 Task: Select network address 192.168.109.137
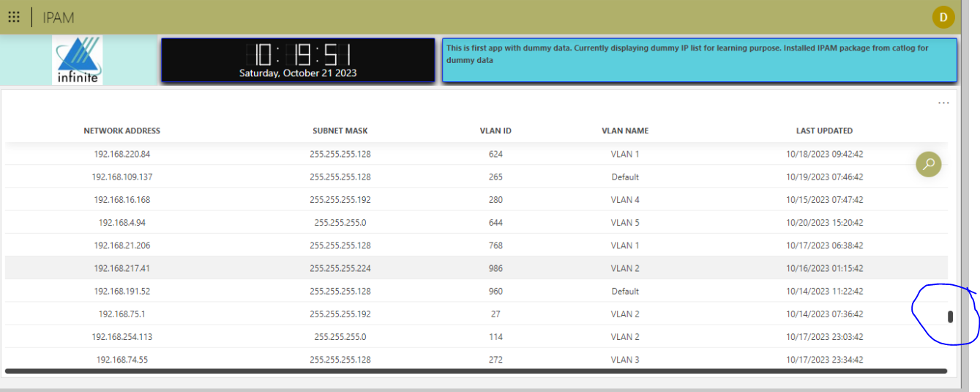122,177
